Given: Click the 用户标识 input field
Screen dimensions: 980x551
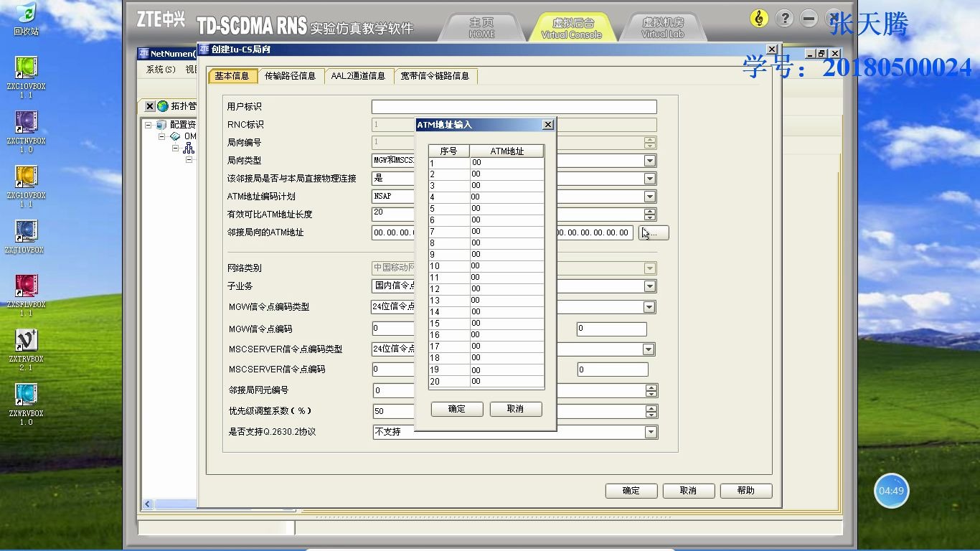Looking at the screenshot, I should 514,107.
